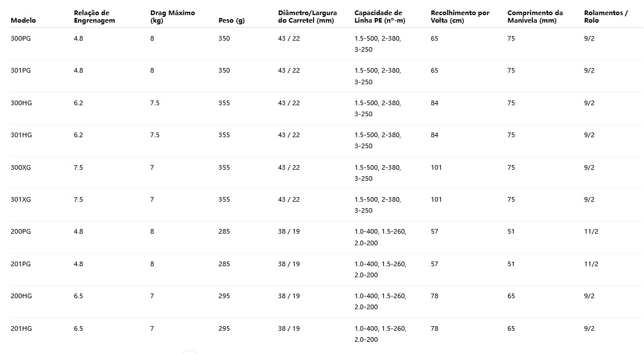
Task: Click the 201PG model name
Action: tap(21, 264)
